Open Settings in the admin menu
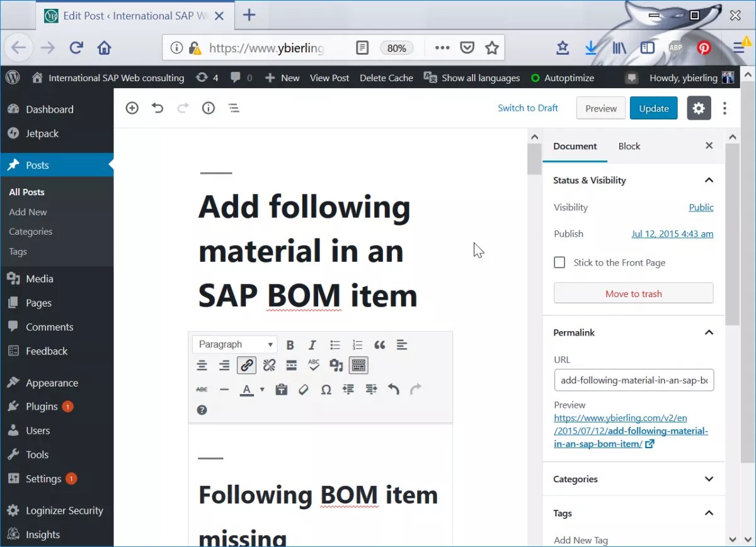This screenshot has height=547, width=756. pos(43,478)
